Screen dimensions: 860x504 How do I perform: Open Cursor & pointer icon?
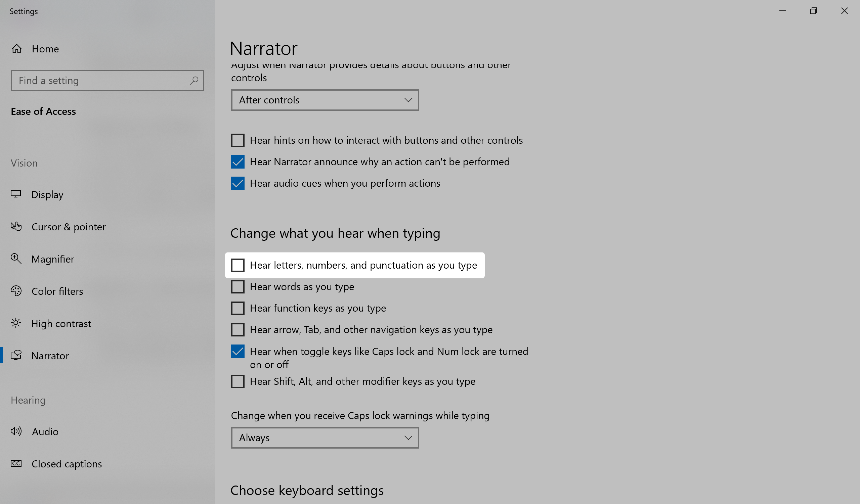pyautogui.click(x=16, y=226)
